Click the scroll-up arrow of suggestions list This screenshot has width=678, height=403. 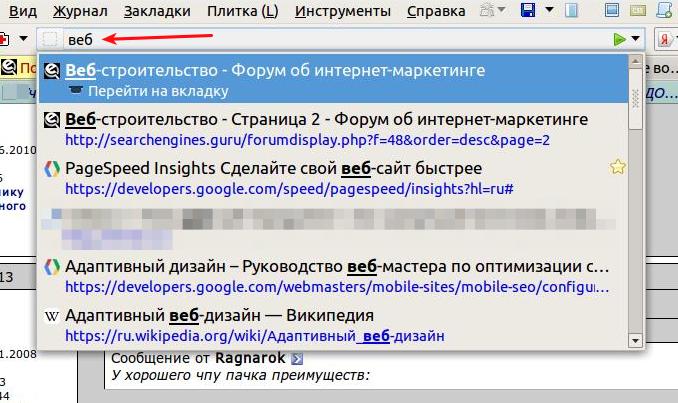635,62
